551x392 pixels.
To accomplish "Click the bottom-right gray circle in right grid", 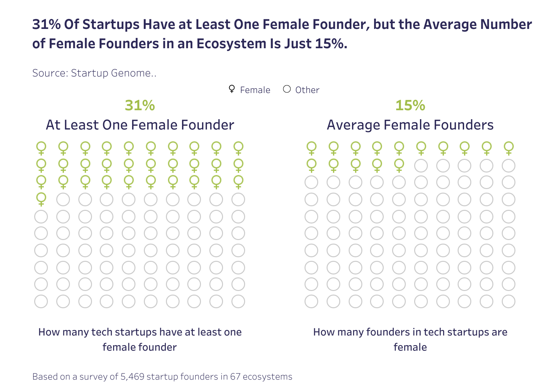I will coord(508,301).
